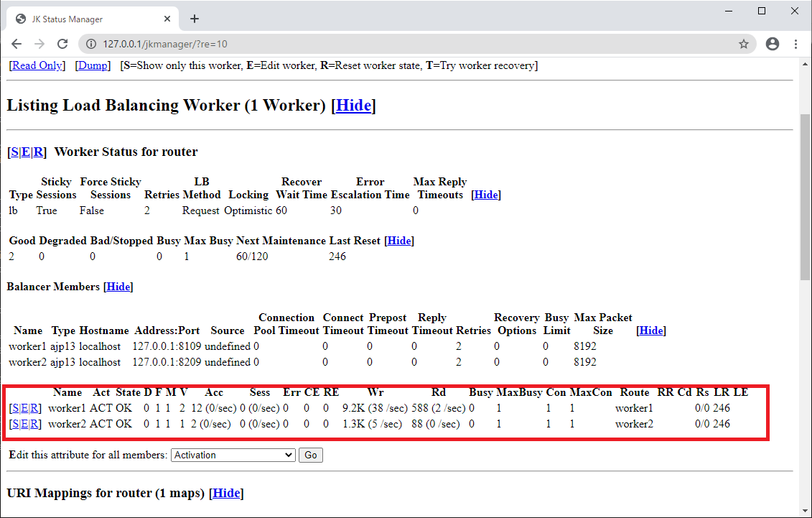Click the '1.3K (5 /sec)' Wr value
Screen dimensions: 812x518
(373, 424)
